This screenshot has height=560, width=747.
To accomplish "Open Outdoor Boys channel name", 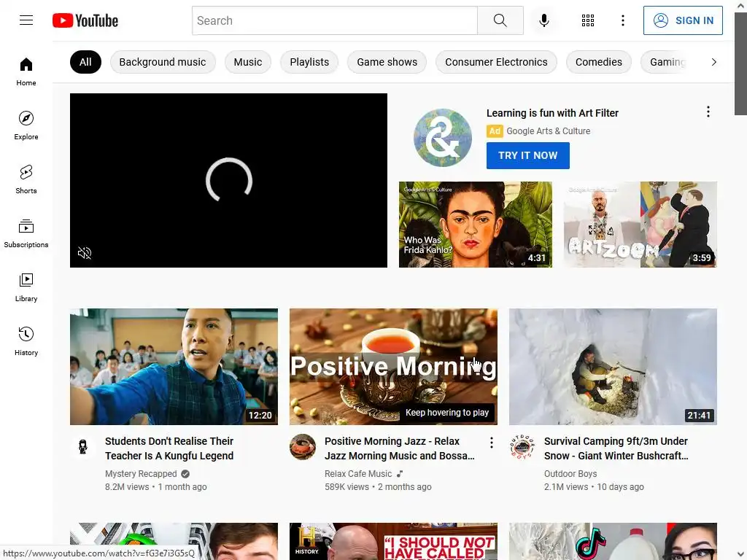I will tap(570, 474).
